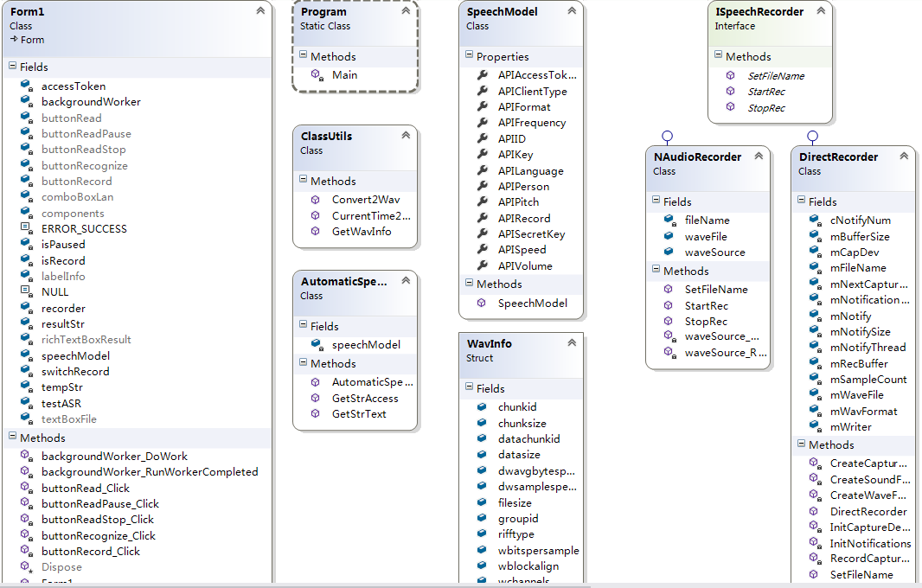Collapse the SpeechModel class chevron
This screenshot has width=922, height=588.
572,11
